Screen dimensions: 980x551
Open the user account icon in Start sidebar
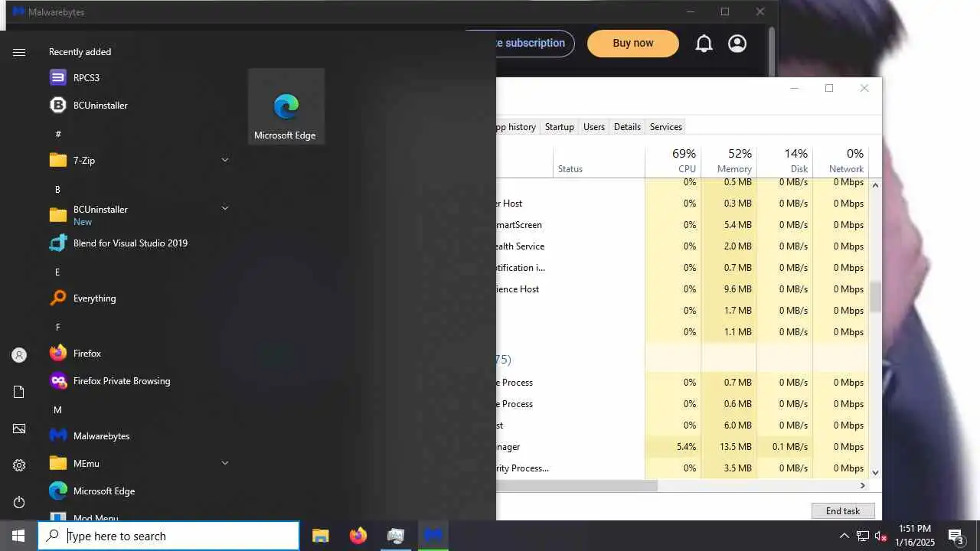19,355
